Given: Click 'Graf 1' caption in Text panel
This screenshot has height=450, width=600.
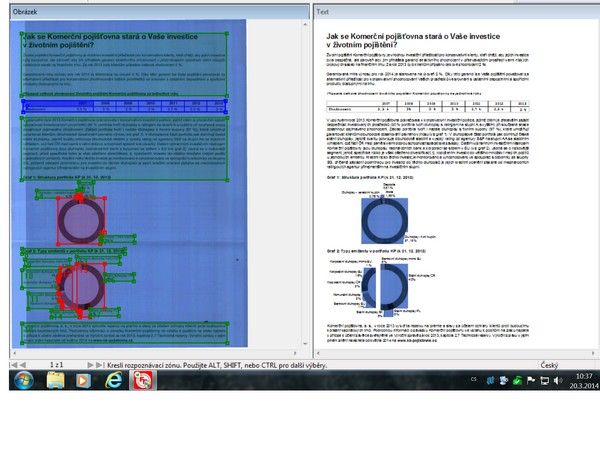Looking at the screenshot, I should [x=370, y=178].
